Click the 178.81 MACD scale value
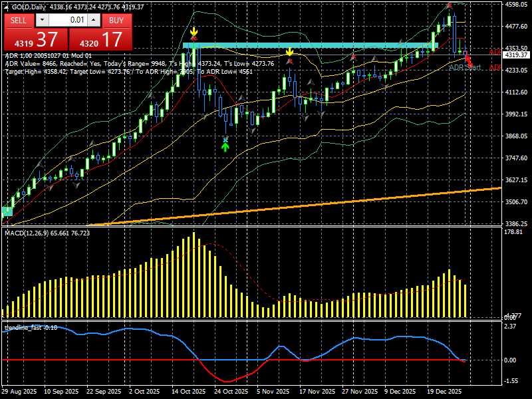This screenshot has height=399, width=532. (x=513, y=231)
